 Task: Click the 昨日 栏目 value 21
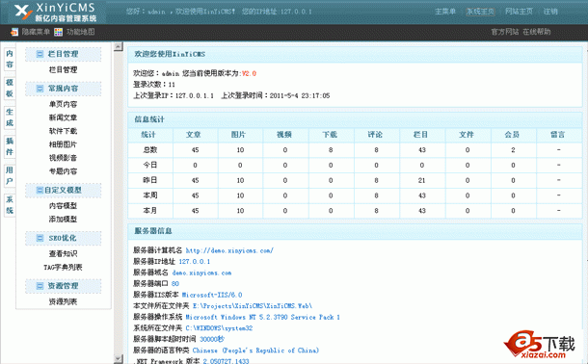422,180
